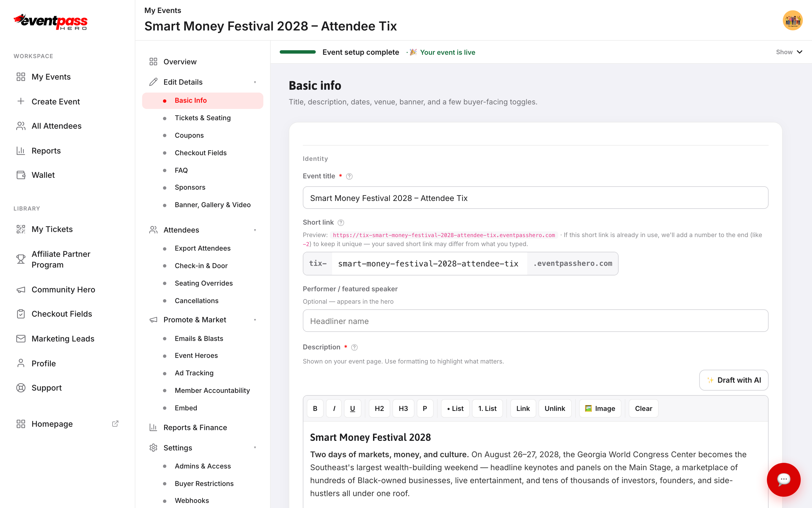
Task: Click the Link toolbar button
Action: click(523, 409)
